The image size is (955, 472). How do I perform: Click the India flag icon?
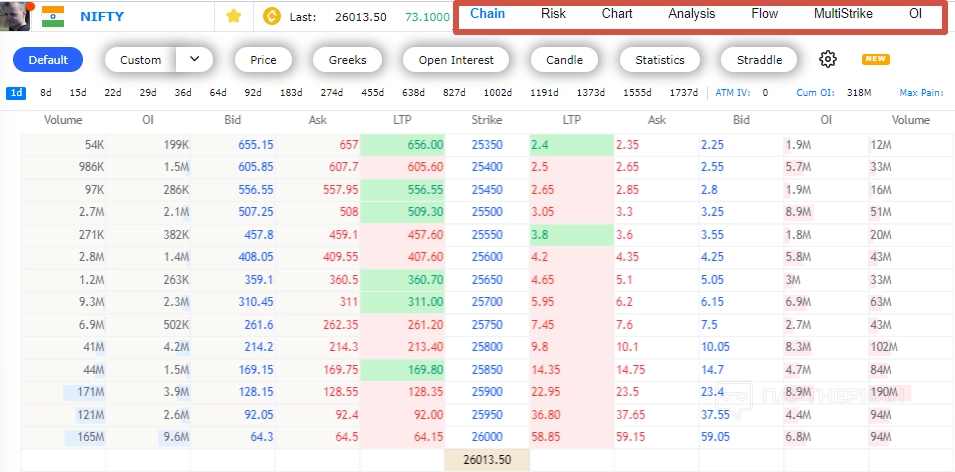[x=53, y=16]
